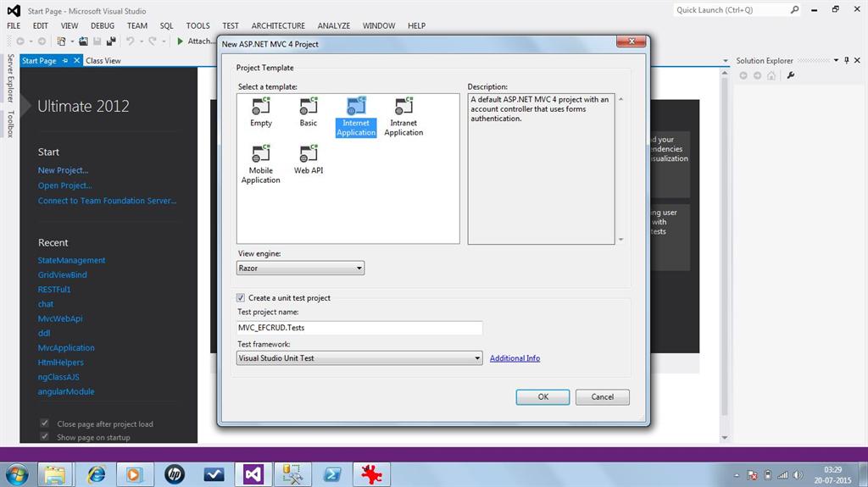Open the Test framework dropdown
This screenshot has width=868, height=487.
359,358
